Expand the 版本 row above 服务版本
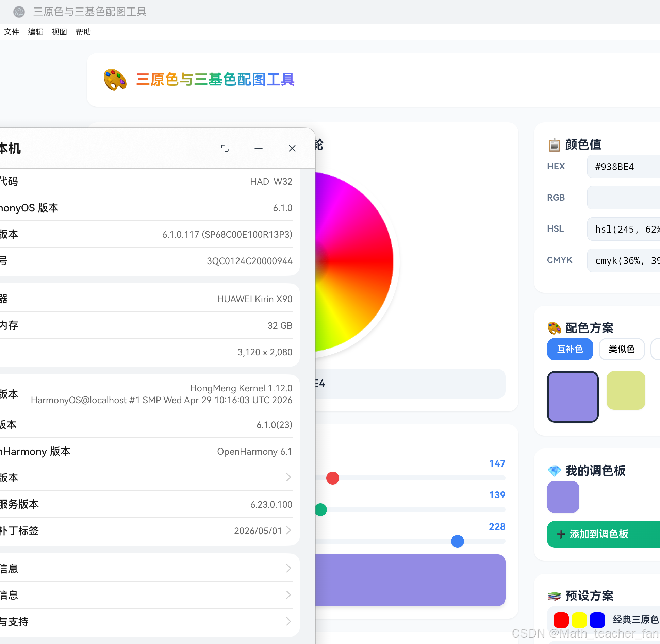This screenshot has width=660, height=644. point(146,477)
